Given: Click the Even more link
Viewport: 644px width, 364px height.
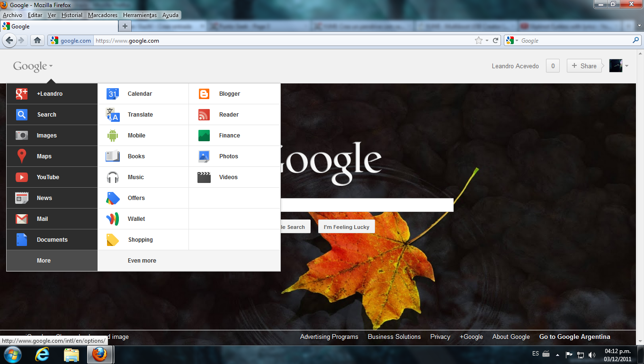Looking at the screenshot, I should (142, 261).
